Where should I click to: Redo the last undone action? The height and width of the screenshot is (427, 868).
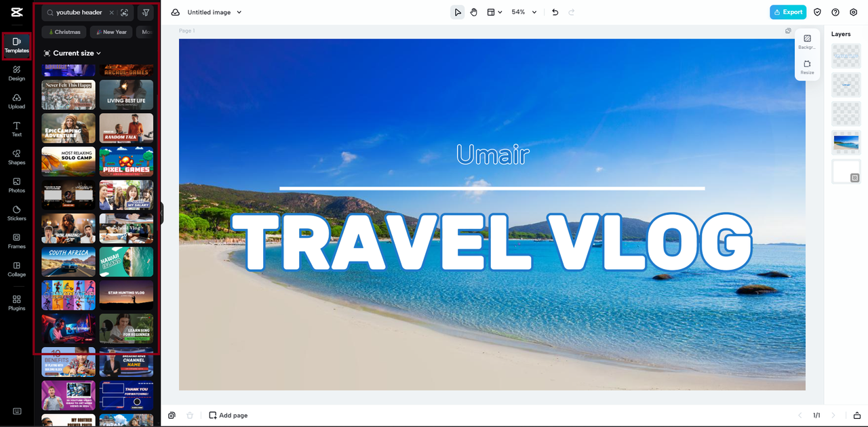click(x=572, y=12)
